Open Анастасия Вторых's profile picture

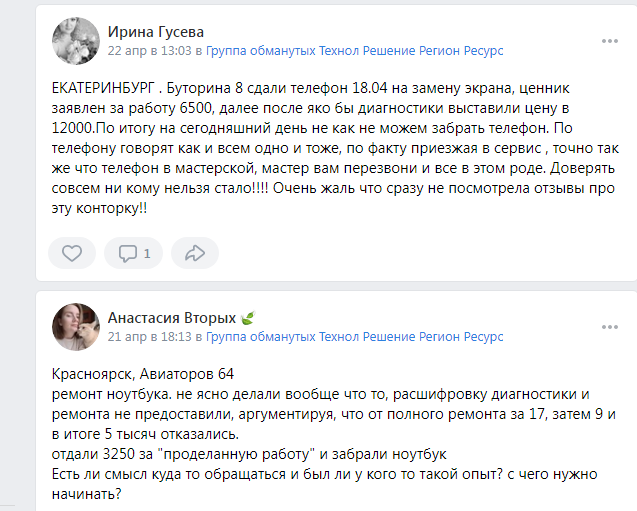tap(75, 326)
